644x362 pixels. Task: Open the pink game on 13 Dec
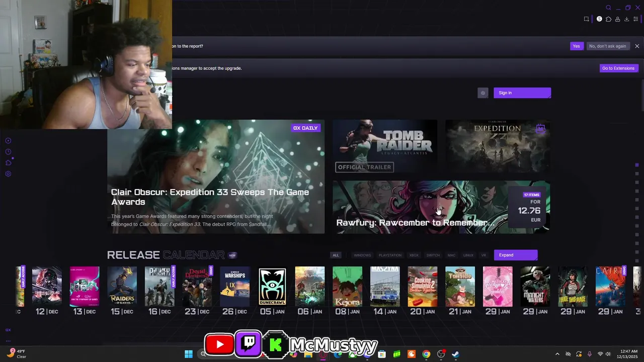click(85, 287)
